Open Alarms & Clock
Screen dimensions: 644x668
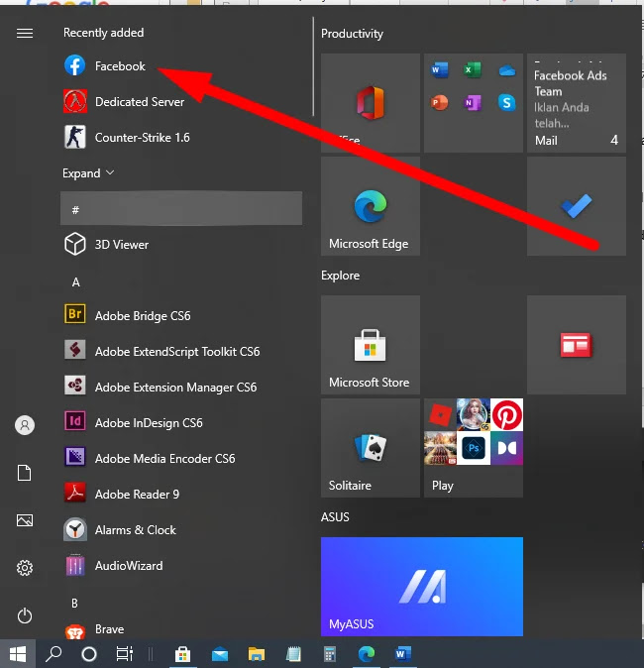point(181,529)
